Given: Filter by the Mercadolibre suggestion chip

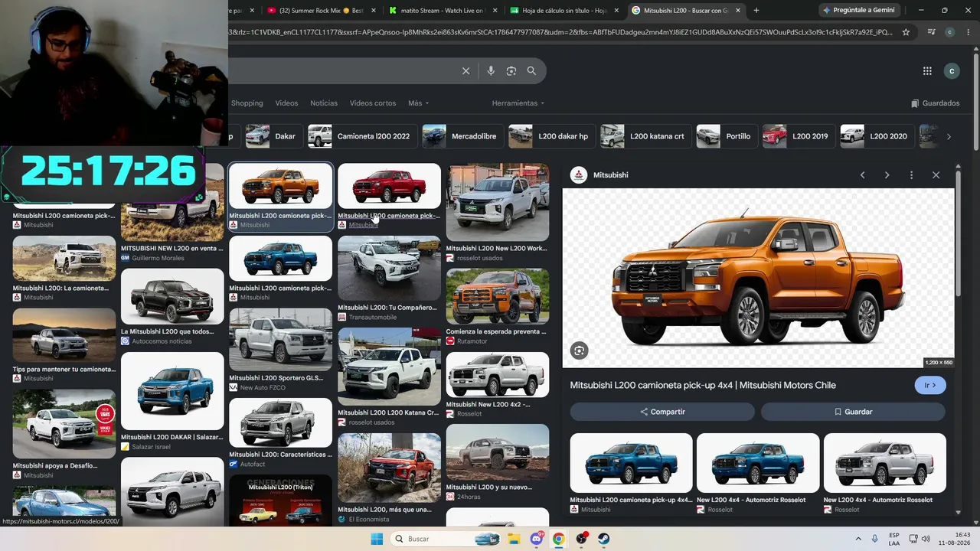Looking at the screenshot, I should tap(463, 136).
